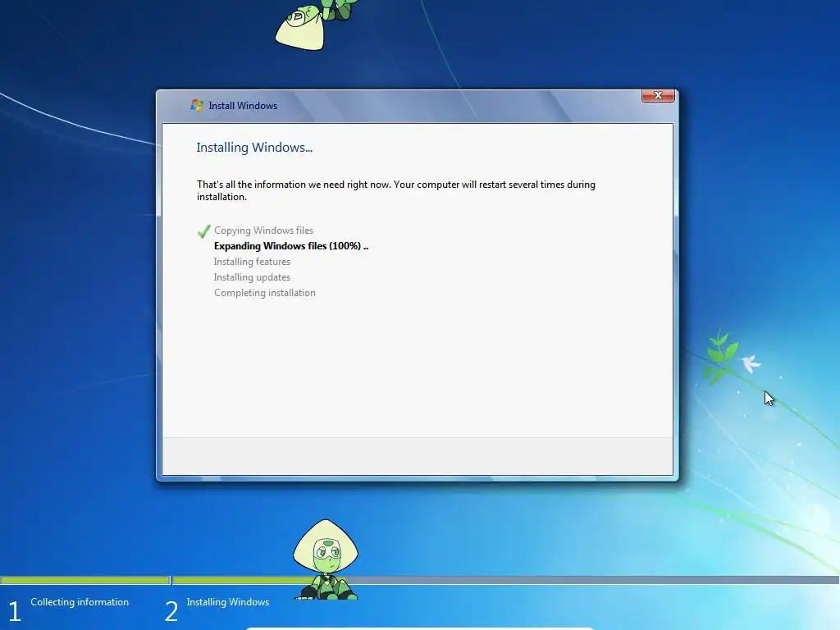Image resolution: width=840 pixels, height=630 pixels.
Task: Click the white bird on the wallpaper
Action: click(x=751, y=363)
